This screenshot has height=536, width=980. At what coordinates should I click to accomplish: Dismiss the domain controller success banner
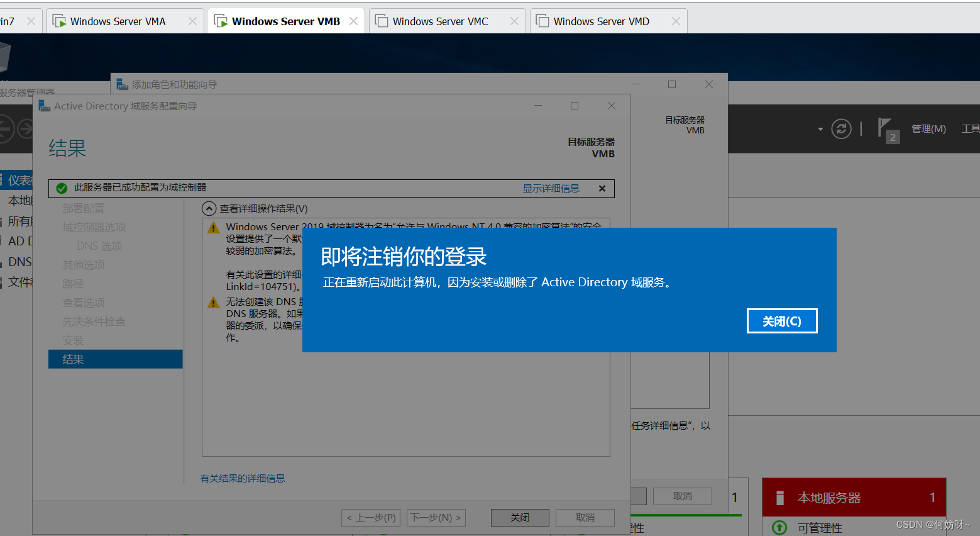(x=602, y=188)
